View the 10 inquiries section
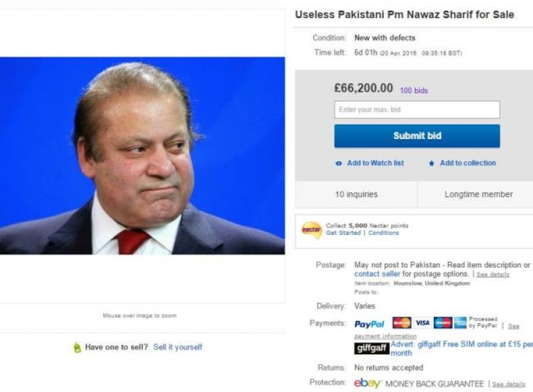The image size is (533, 392). (x=356, y=194)
